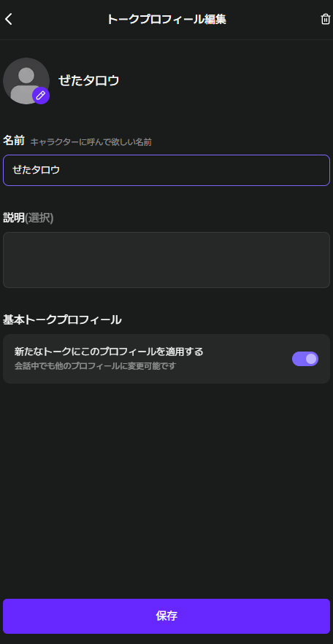The width and height of the screenshot is (333, 644).
Task: Save the profile with the 保存 button
Action: (x=166, y=616)
